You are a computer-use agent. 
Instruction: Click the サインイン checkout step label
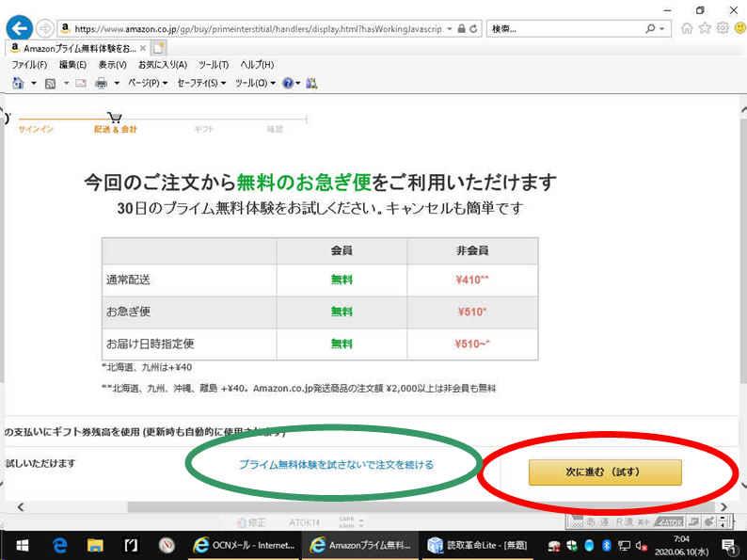point(36,129)
